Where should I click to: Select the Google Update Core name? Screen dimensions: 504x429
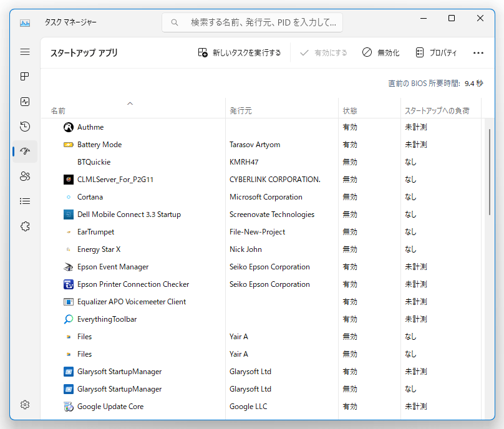point(110,407)
